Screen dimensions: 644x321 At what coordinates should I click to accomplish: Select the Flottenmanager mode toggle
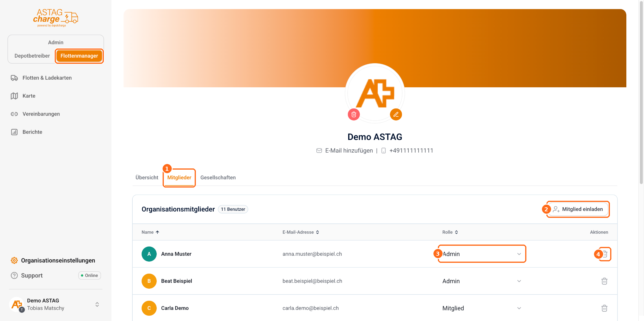coord(79,56)
